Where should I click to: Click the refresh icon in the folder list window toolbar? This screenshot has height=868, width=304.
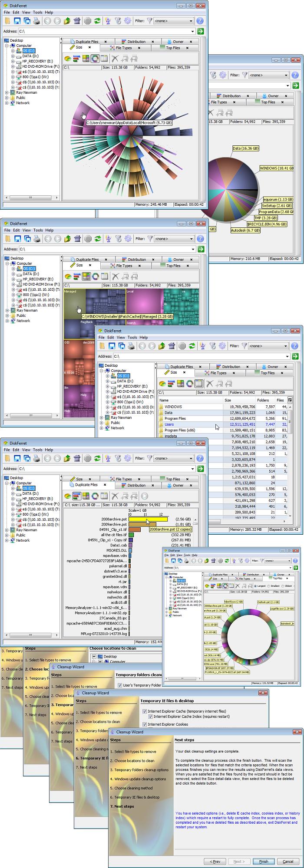coord(192,346)
